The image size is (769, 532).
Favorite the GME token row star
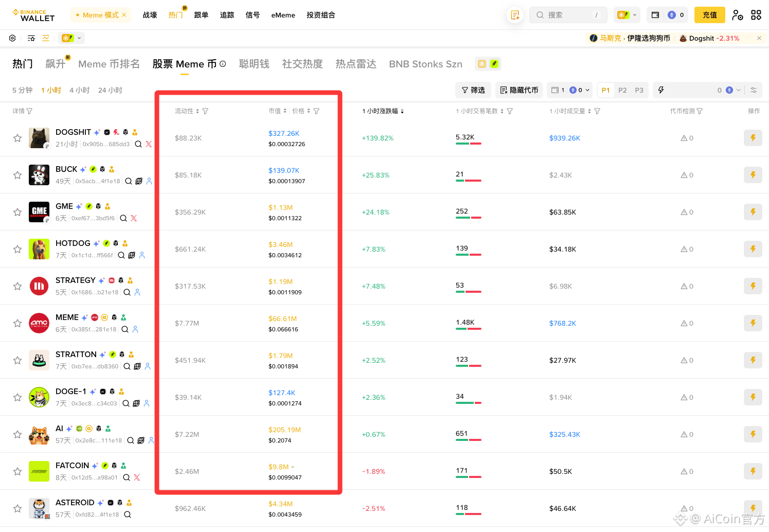17,212
